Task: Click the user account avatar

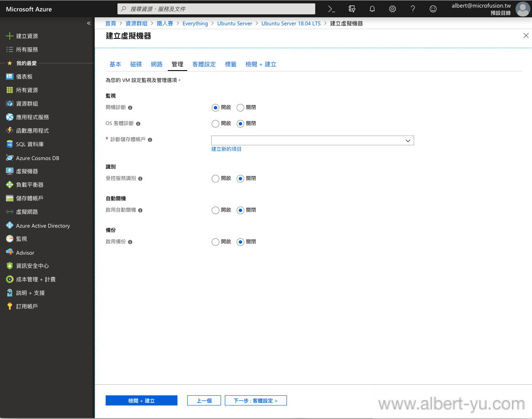Action: (523, 9)
